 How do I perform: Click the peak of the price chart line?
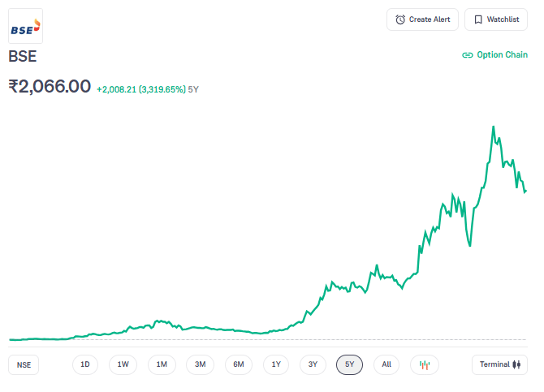tap(493, 127)
